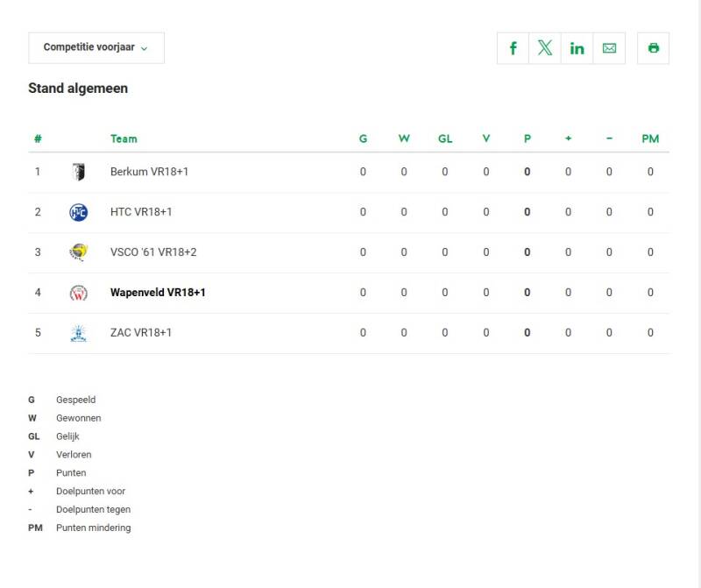701x588 pixels.
Task: Go to the Wapenveld VR18+1 team
Action: [x=158, y=293]
